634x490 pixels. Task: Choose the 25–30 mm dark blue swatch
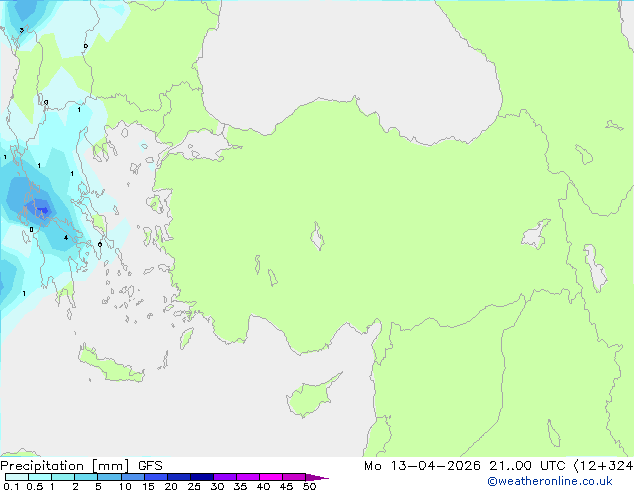coord(202,477)
